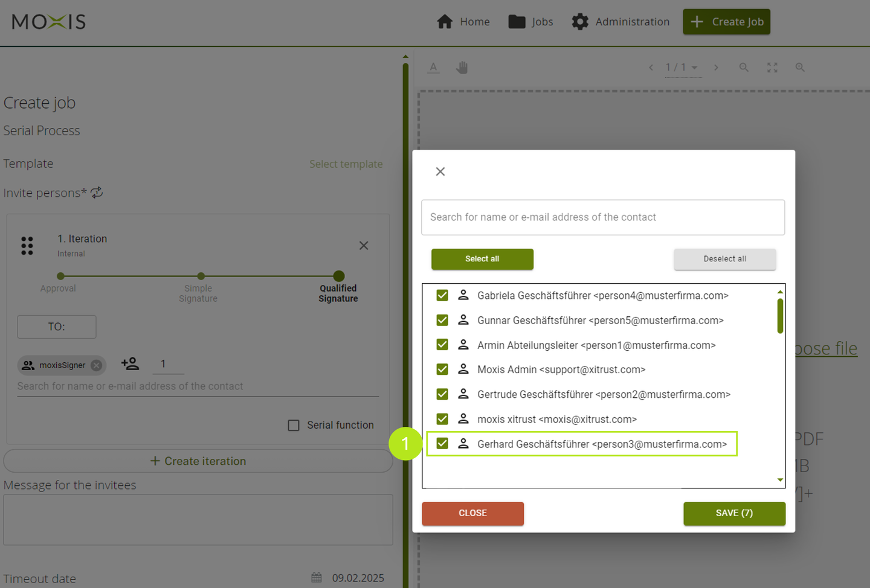Click the add person icon next to moxisSigner
Viewport: 870px width, 588px height.
130,364
